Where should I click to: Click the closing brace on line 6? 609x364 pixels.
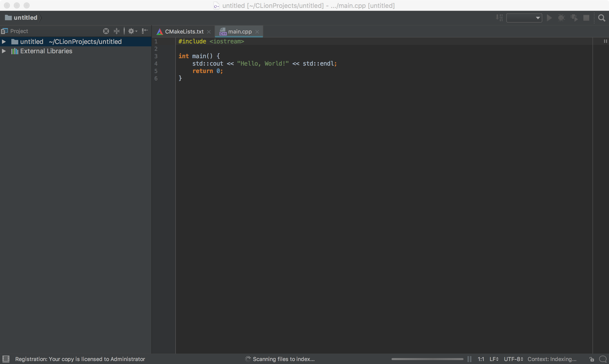(x=180, y=78)
